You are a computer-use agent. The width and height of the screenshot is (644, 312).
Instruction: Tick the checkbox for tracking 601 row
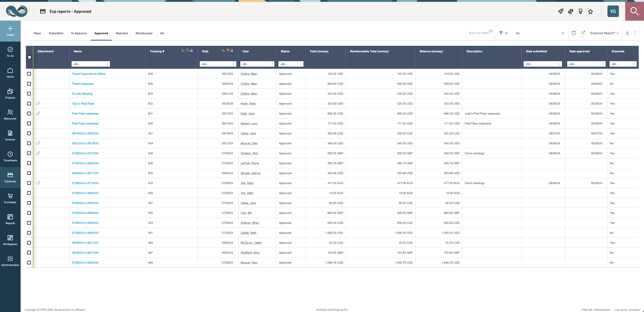click(x=29, y=114)
